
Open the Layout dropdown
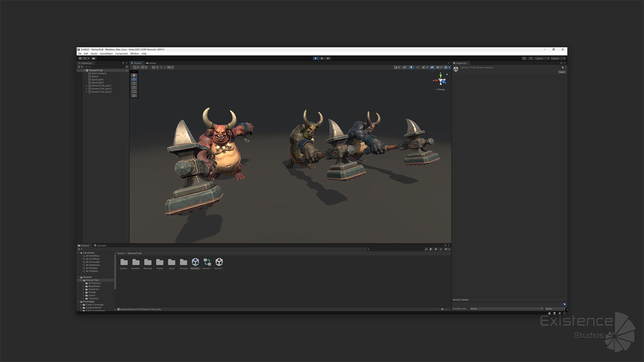point(558,58)
